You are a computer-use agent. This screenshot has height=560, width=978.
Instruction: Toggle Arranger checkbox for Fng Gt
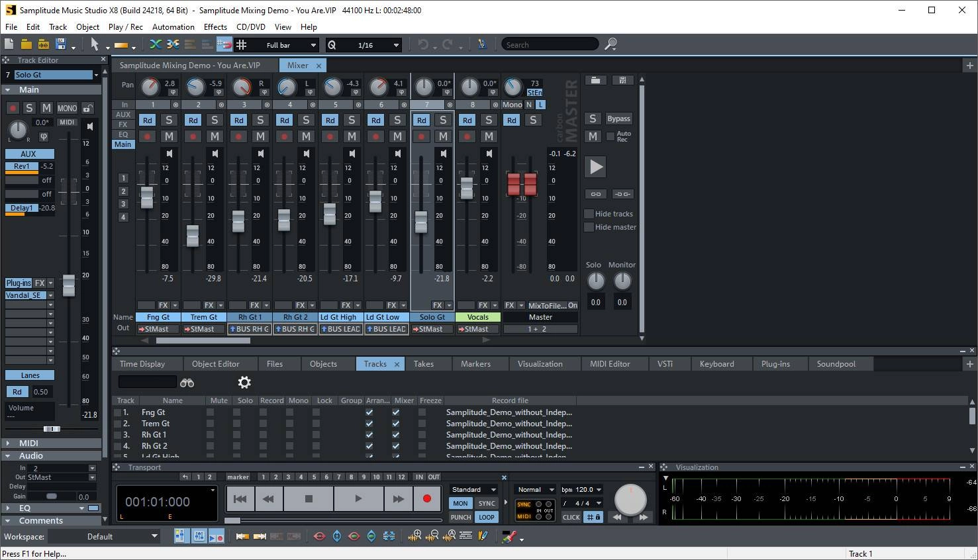point(369,412)
